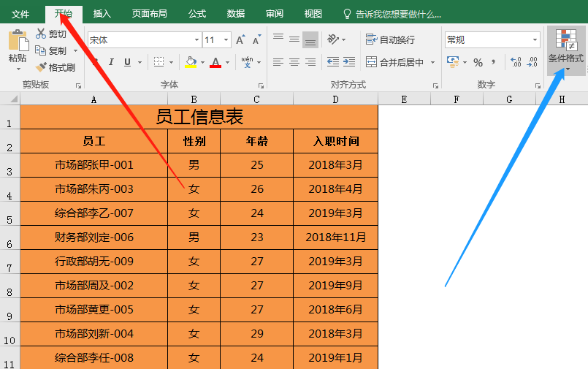Toggle italic formatting
Image resolution: width=588 pixels, height=369 pixels.
(x=111, y=62)
